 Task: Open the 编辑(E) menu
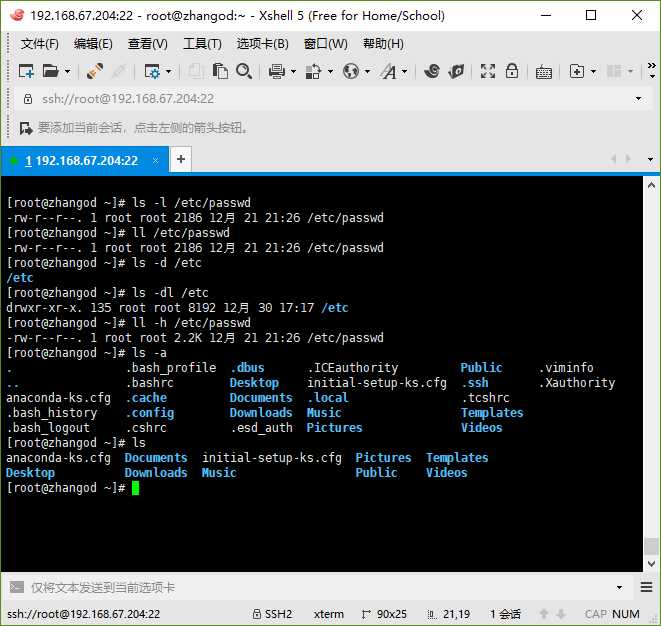point(93,44)
